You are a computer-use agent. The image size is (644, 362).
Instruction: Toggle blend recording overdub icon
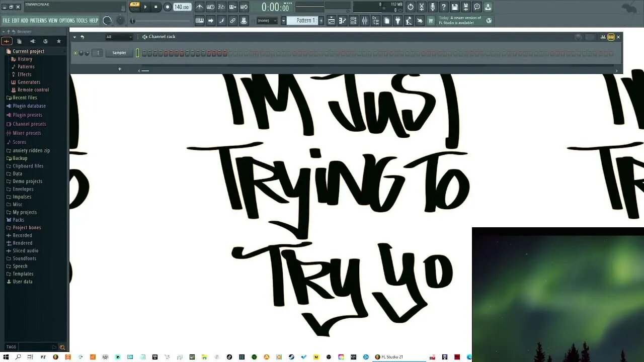tap(232, 7)
